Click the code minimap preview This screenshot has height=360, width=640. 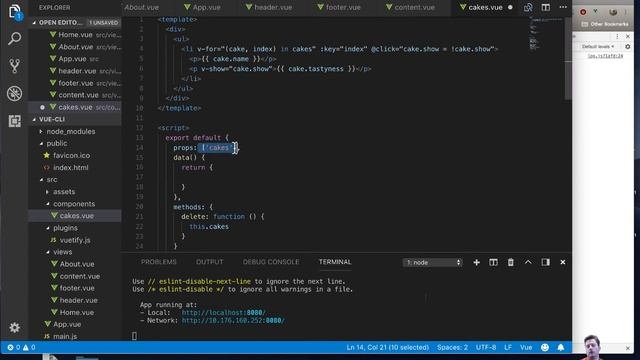545,35
